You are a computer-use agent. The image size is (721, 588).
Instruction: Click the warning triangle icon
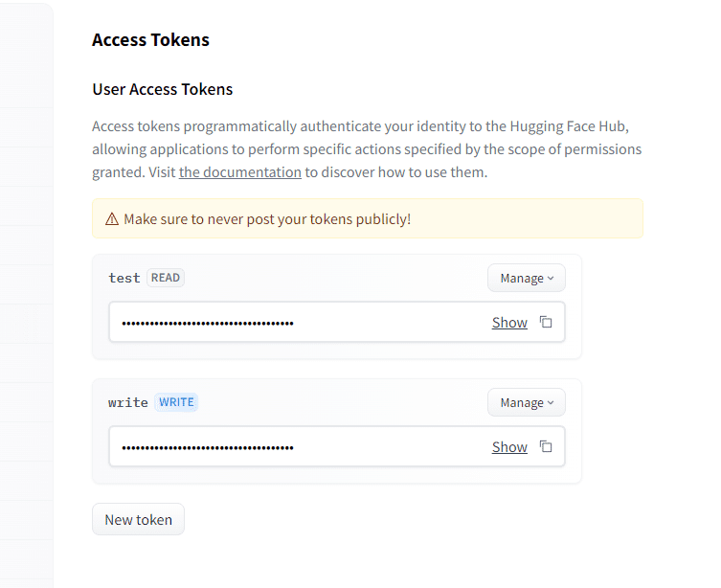[x=111, y=219]
